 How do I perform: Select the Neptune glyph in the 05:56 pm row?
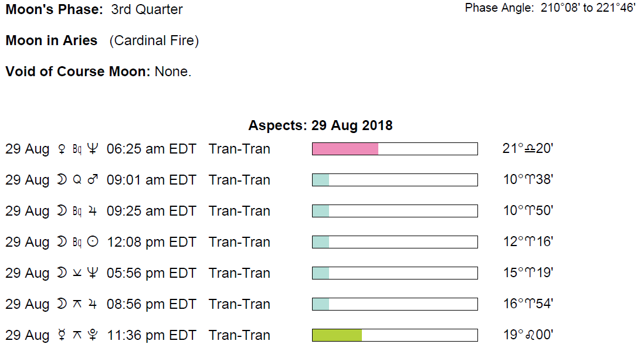92,273
